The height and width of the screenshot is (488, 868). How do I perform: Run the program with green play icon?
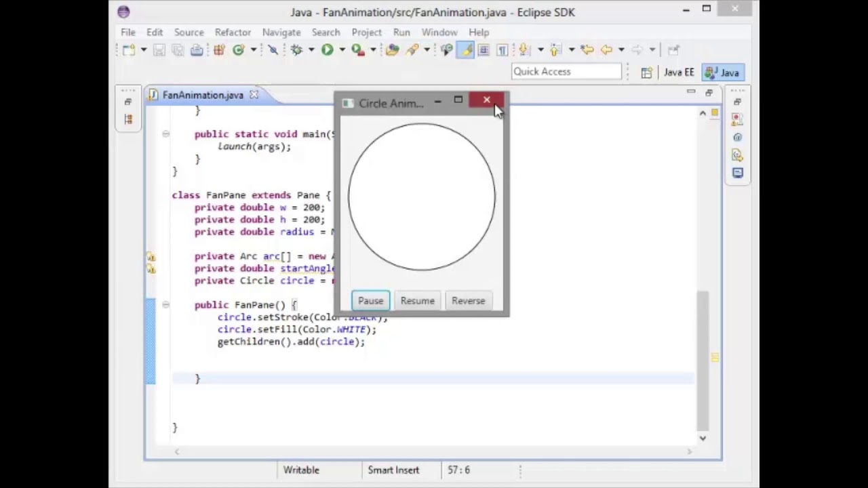(327, 49)
